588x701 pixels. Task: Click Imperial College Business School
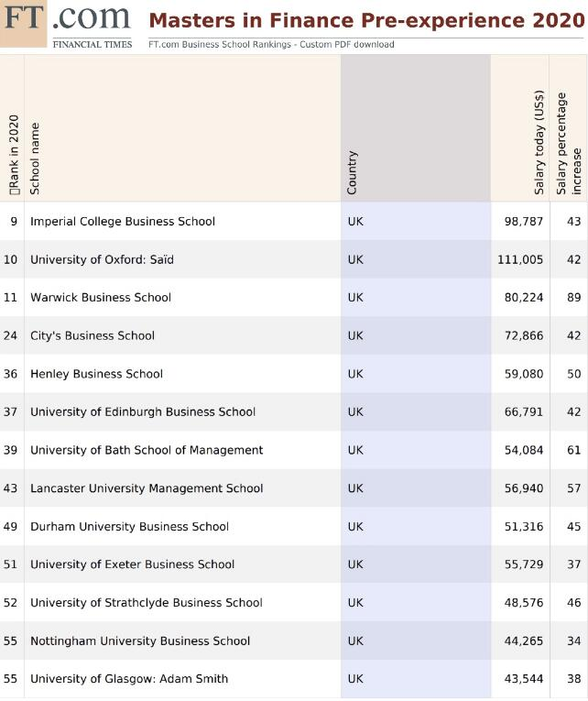coord(123,222)
